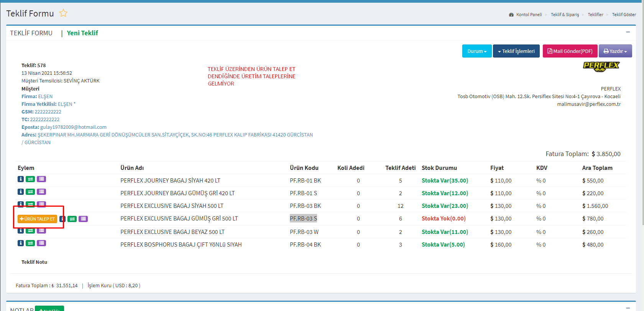This screenshot has height=311, width=644.
Task: Click green swap icon in PF.RB-01 S row
Action: pos(31,192)
